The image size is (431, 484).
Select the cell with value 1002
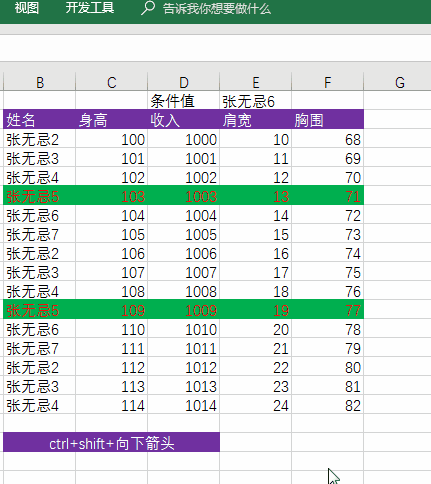(x=184, y=177)
